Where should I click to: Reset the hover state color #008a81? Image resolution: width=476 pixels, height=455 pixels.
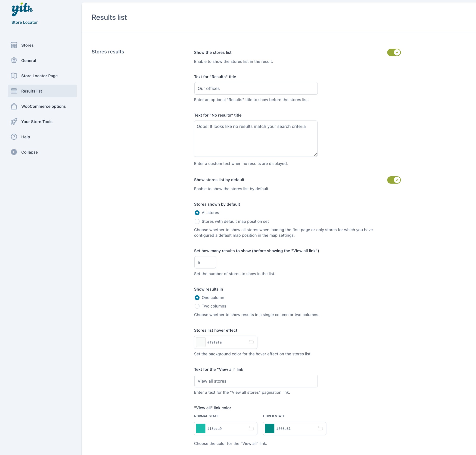click(320, 428)
